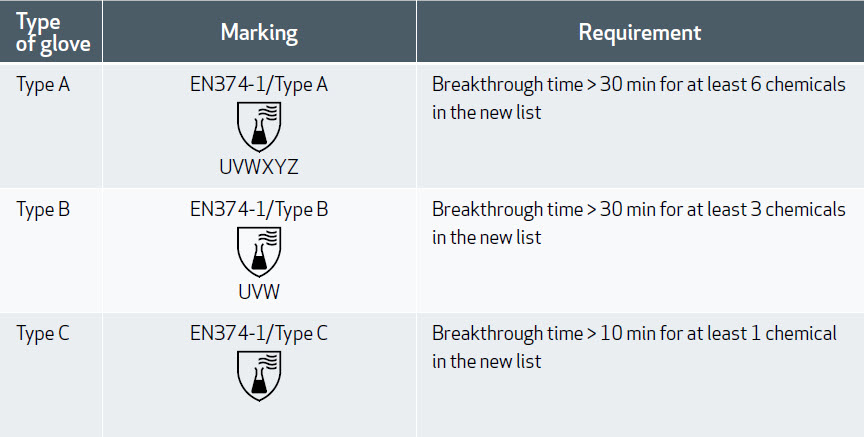Click the Type B chemical shield icon

(259, 252)
